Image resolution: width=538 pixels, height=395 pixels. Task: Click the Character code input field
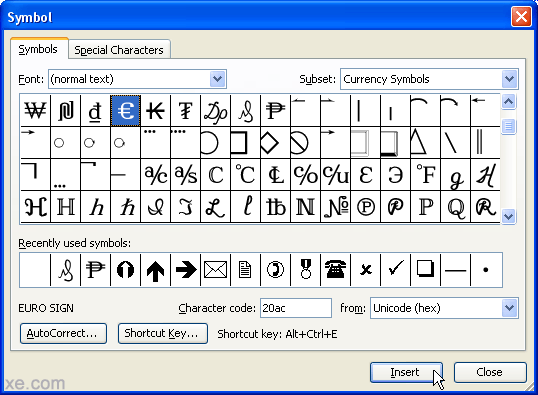[x=296, y=308]
